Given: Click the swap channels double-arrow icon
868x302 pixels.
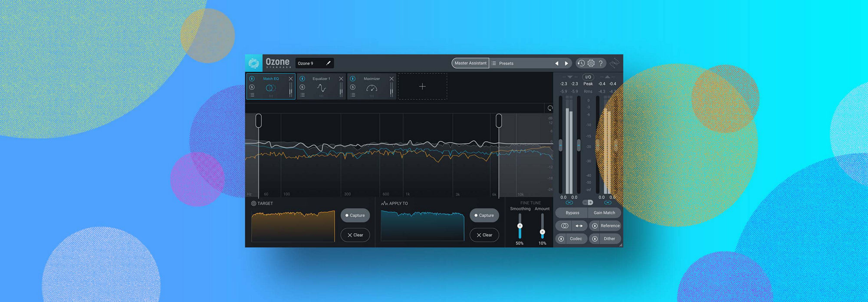Looking at the screenshot, I should (x=579, y=226).
